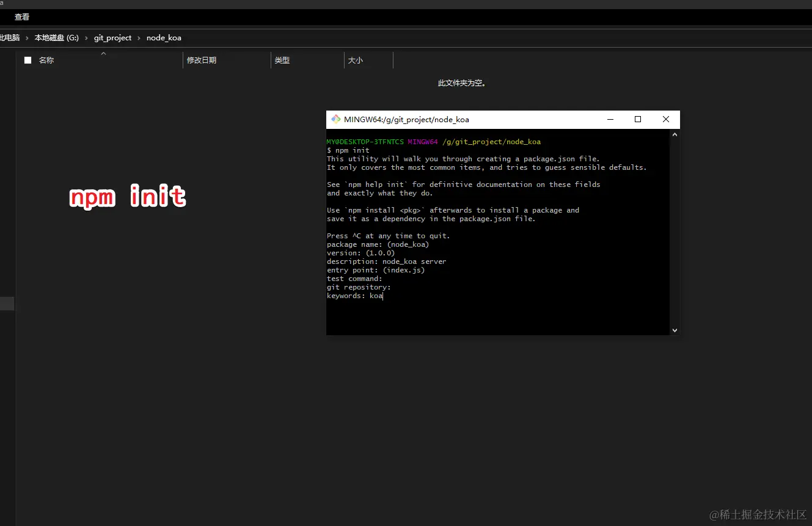This screenshot has width=812, height=526.
Task: Click the 'Press ^C at any time to quit.' line
Action: point(389,236)
